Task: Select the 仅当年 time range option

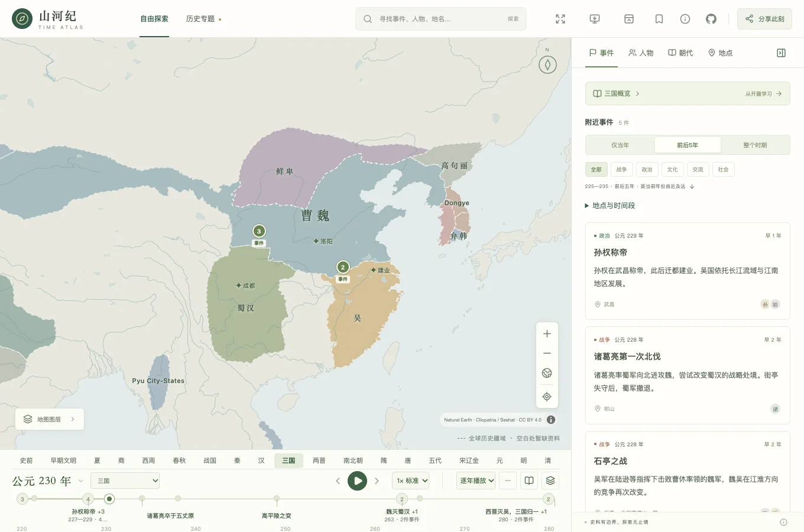Action: point(620,145)
